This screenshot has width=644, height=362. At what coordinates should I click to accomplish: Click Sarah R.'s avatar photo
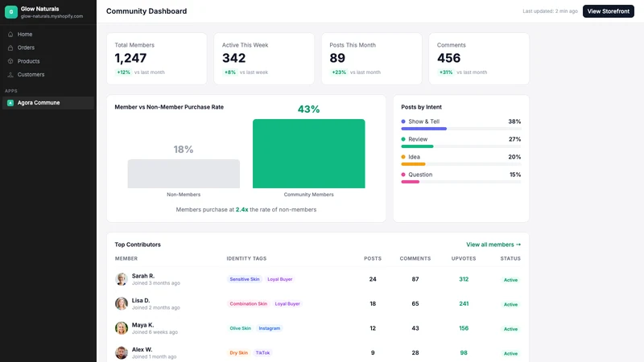[122, 279]
